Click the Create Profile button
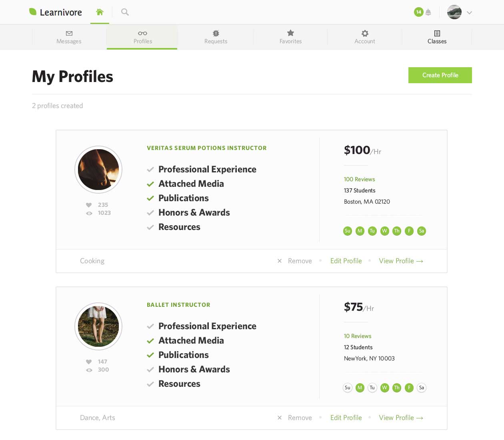Viewport: 504px width, 440px height. pyautogui.click(x=440, y=75)
